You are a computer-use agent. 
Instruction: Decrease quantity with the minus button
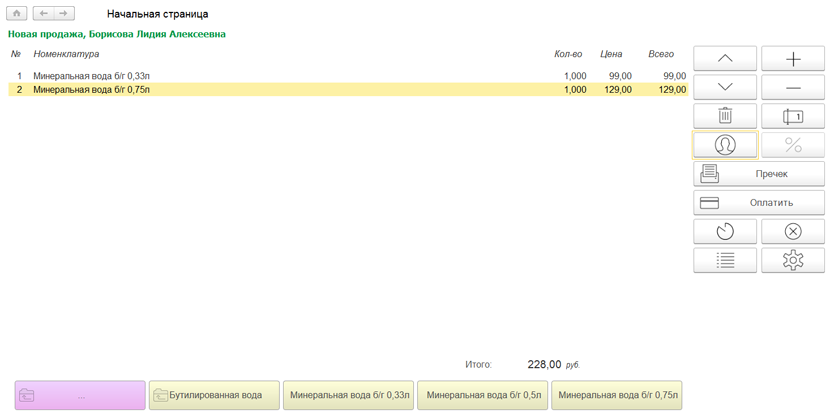tap(793, 88)
